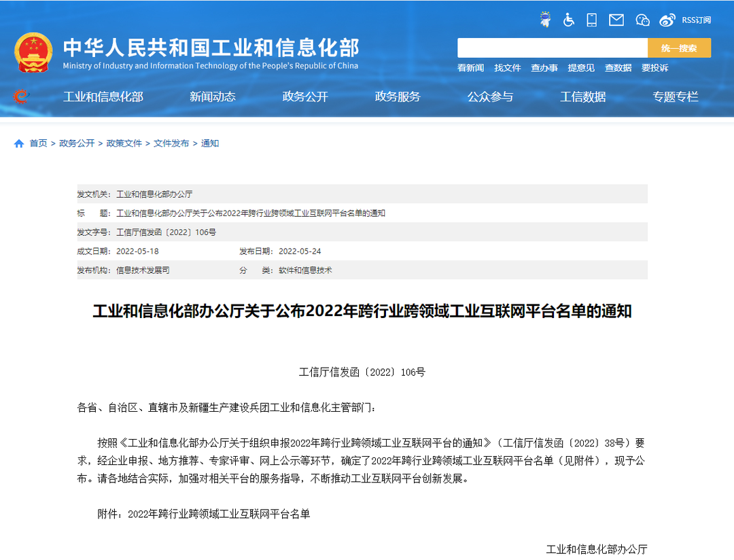Select the mobile app icon
The height and width of the screenshot is (560, 734).
pyautogui.click(x=591, y=20)
